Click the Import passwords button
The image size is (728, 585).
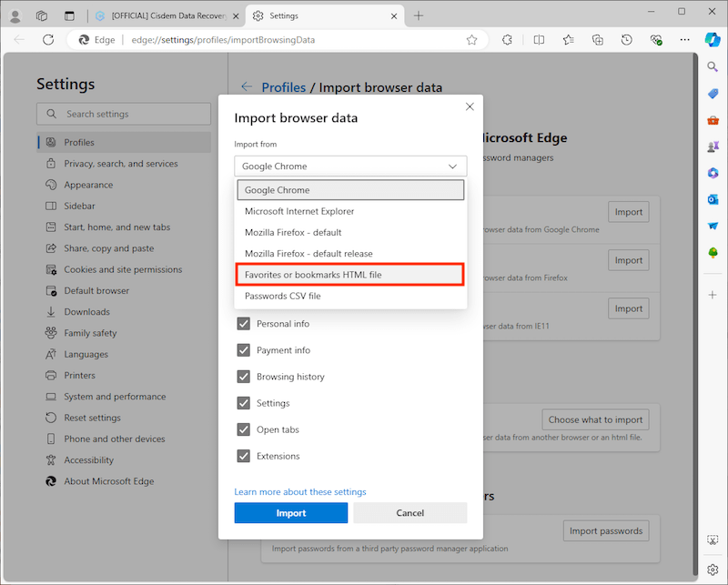pos(606,530)
